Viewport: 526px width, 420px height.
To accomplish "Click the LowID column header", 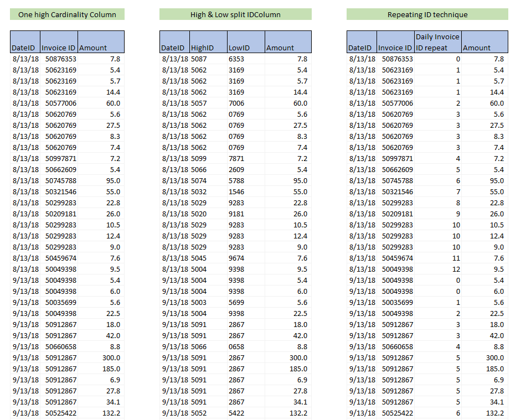I will (x=246, y=42).
